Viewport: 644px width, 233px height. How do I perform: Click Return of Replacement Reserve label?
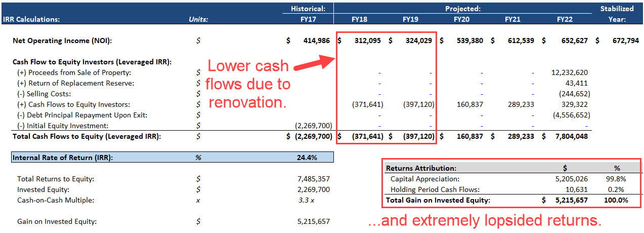click(x=76, y=83)
